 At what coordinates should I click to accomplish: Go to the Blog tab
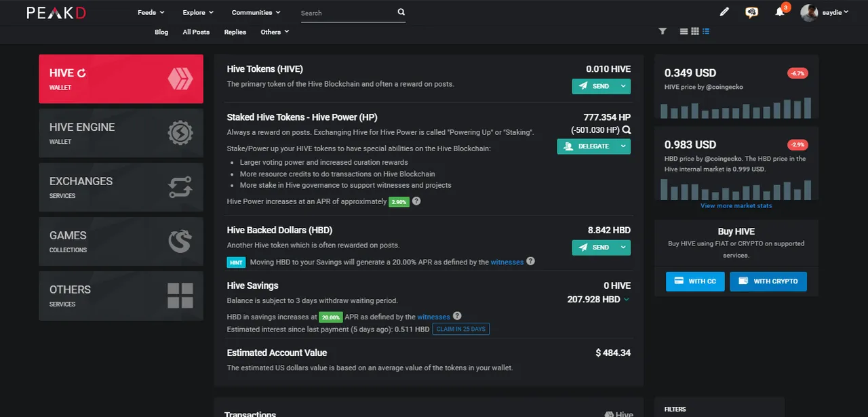click(161, 32)
